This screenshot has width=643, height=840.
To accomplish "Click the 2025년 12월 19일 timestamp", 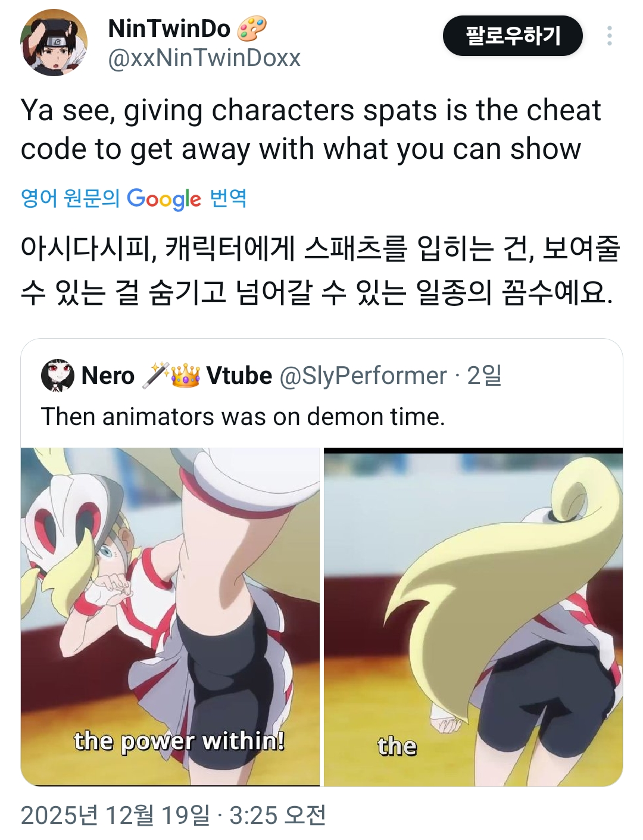I will (174, 816).
